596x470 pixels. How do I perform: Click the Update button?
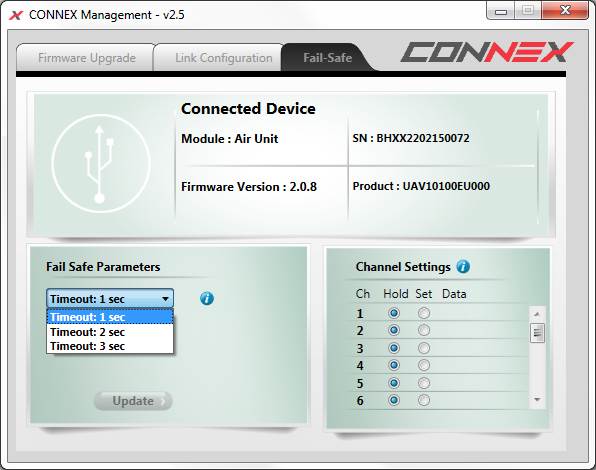tap(133, 401)
